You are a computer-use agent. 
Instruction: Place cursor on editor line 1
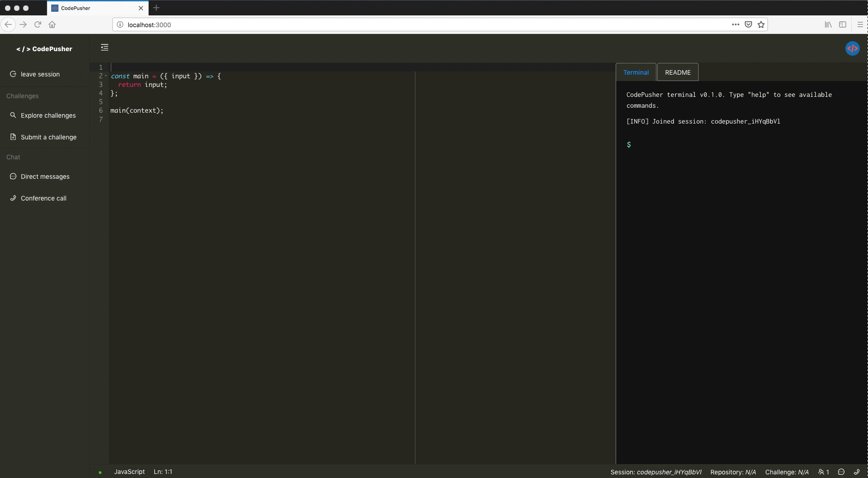[x=362, y=67]
